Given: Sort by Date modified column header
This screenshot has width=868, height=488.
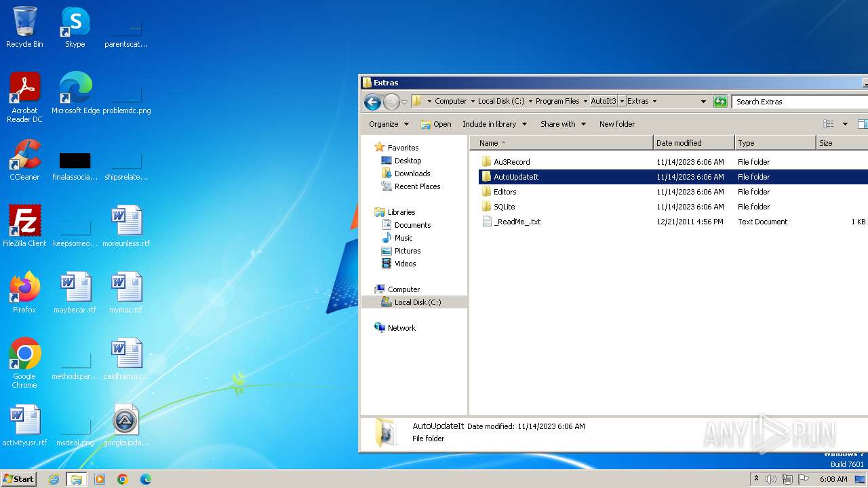Looking at the screenshot, I should 693,143.
